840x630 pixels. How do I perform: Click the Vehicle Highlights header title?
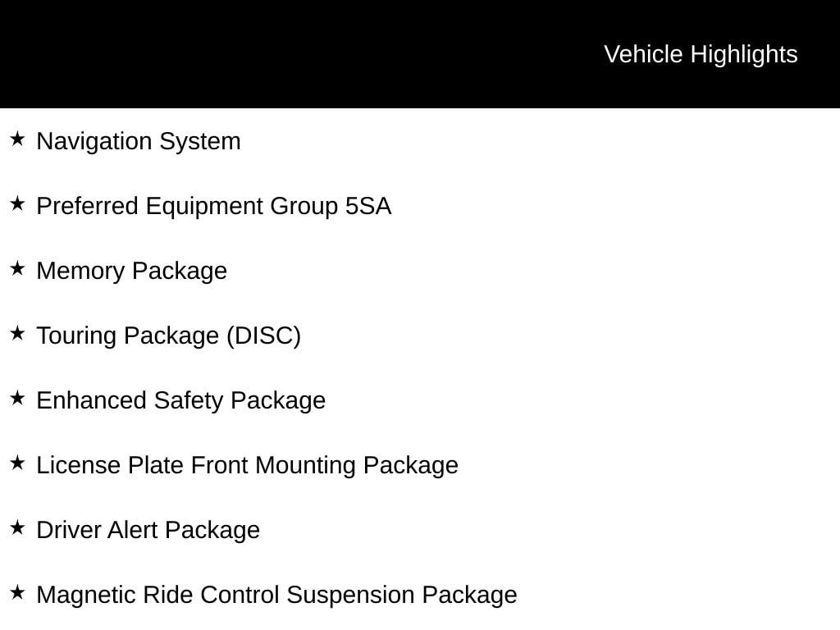(701, 55)
